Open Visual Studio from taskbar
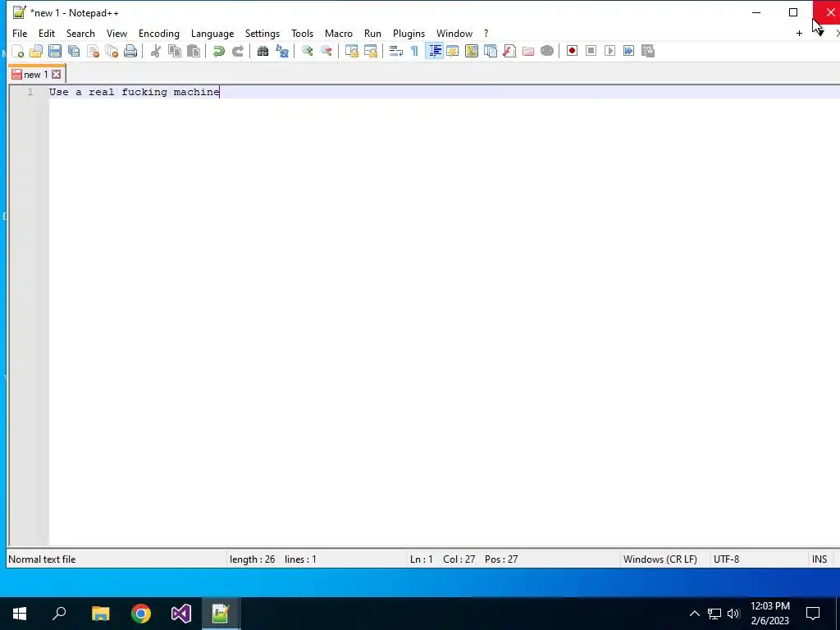This screenshot has width=840, height=630. pyautogui.click(x=181, y=614)
